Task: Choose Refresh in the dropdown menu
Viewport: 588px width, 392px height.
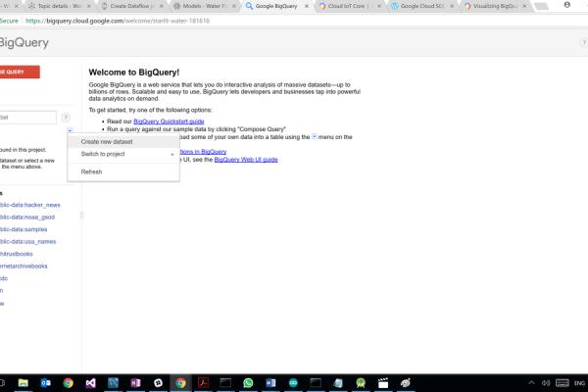Action: [123, 171]
